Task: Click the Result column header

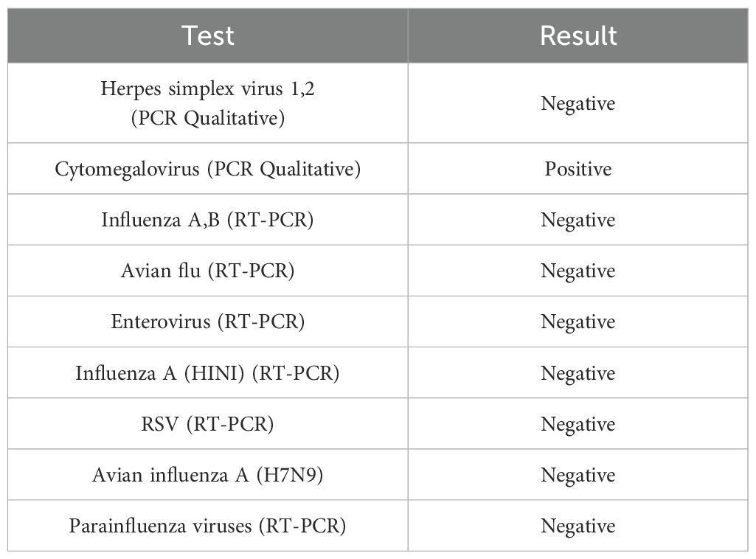Action: point(578,35)
